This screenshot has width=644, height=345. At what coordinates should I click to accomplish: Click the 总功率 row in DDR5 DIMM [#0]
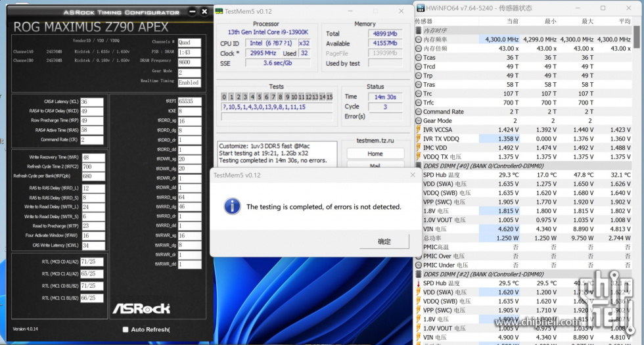pyautogui.click(x=524, y=238)
